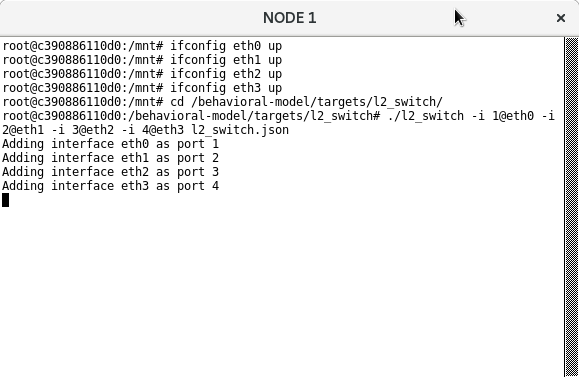The height and width of the screenshot is (377, 579).
Task: Click the l2_switch.json filename text
Action: tap(240, 130)
